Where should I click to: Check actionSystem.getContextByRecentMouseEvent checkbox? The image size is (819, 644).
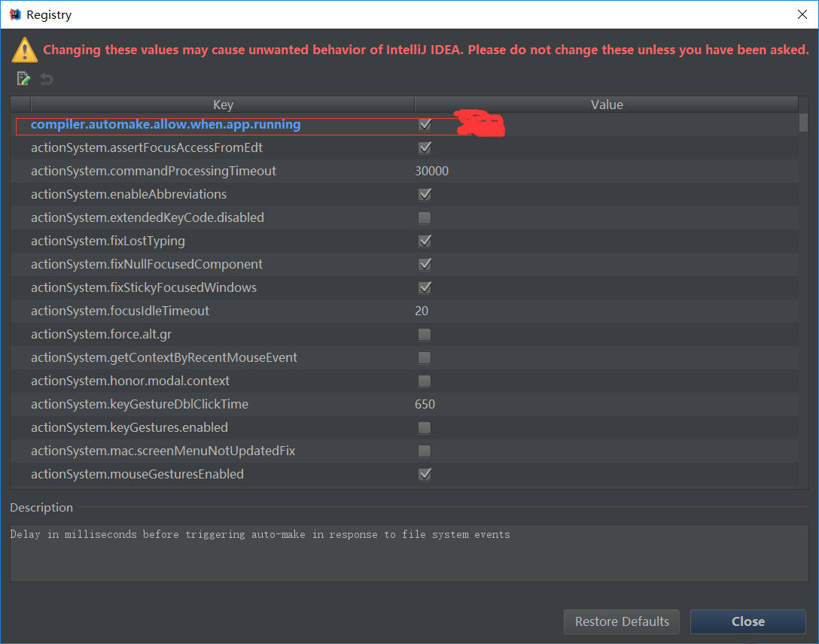click(425, 357)
